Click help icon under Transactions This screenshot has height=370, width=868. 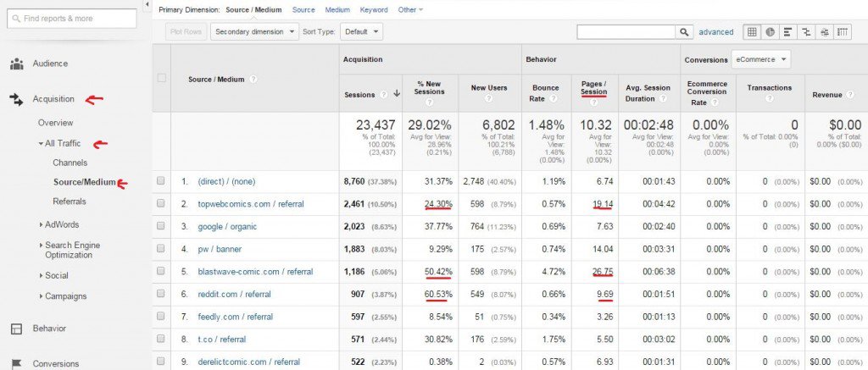[769, 98]
